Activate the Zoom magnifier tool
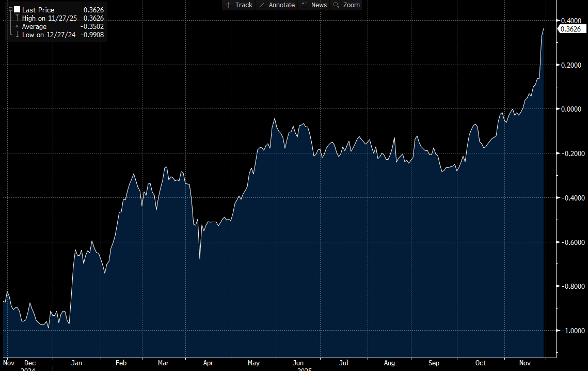Image resolution: width=588 pixels, height=371 pixels. [346, 5]
